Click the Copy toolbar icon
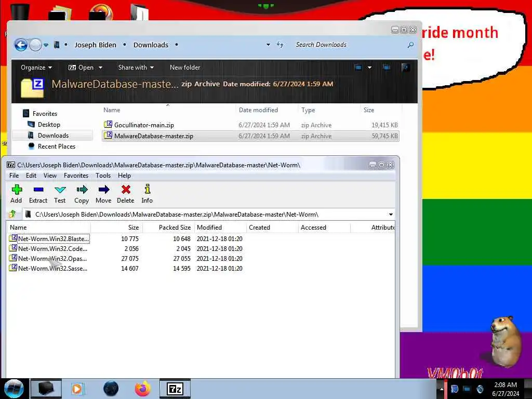This screenshot has height=399, width=532. click(x=82, y=194)
